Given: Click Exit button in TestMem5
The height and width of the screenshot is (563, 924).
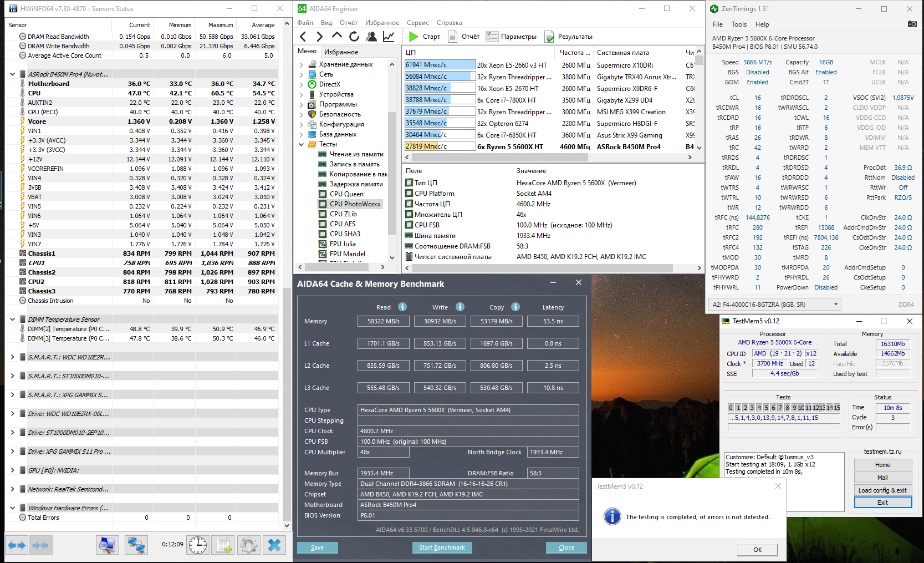Looking at the screenshot, I should 882,503.
